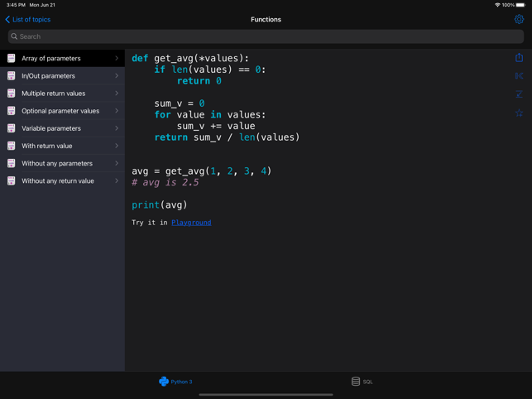
Task: Click the 'for value in values:' line
Action: tap(210, 115)
